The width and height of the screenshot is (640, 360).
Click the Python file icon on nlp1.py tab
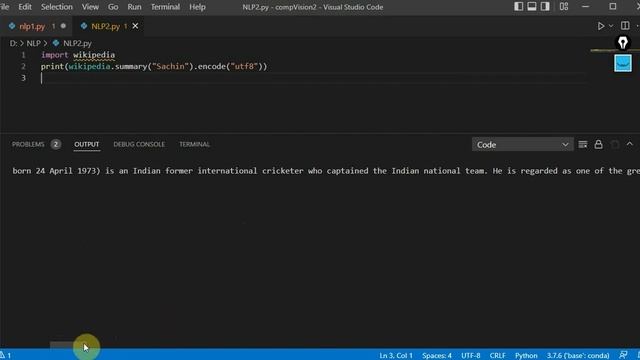pyautogui.click(x=12, y=26)
